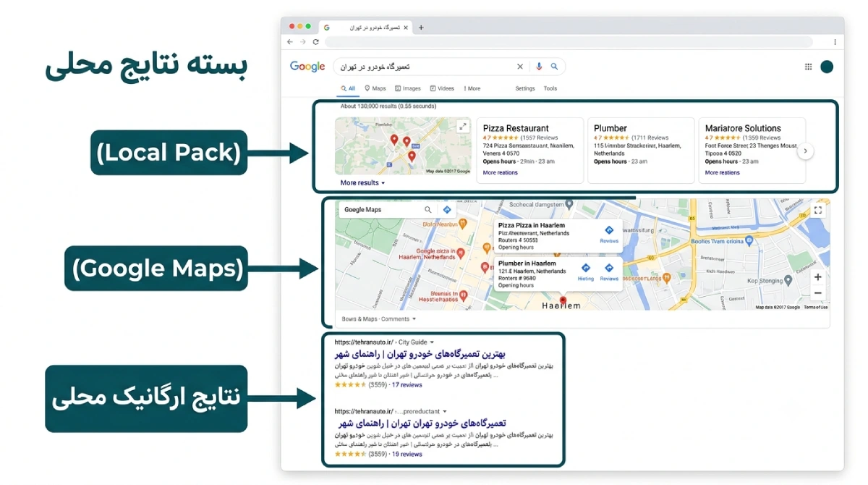This screenshot has height=485, width=868.
Task: Click the local pack map thumbnail
Action: coord(403,145)
